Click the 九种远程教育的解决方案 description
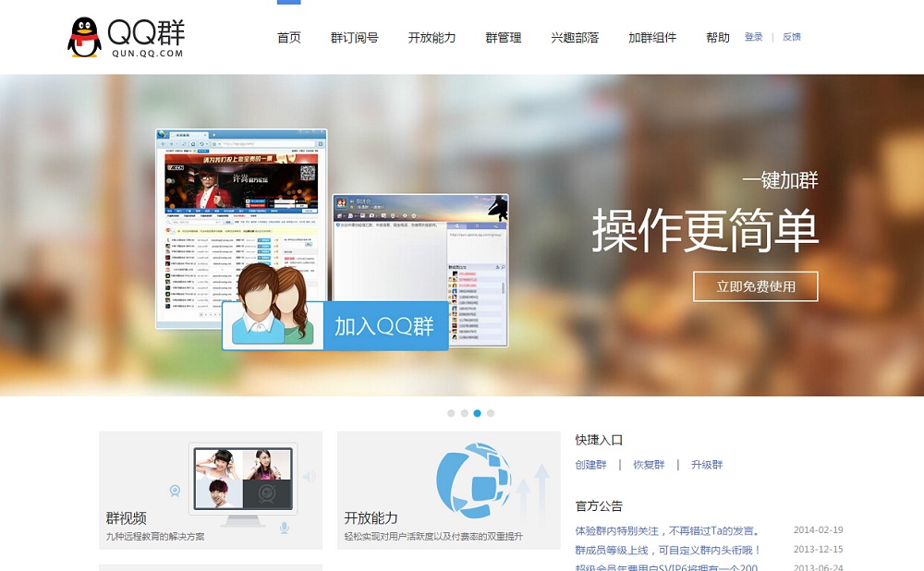 click(155, 536)
